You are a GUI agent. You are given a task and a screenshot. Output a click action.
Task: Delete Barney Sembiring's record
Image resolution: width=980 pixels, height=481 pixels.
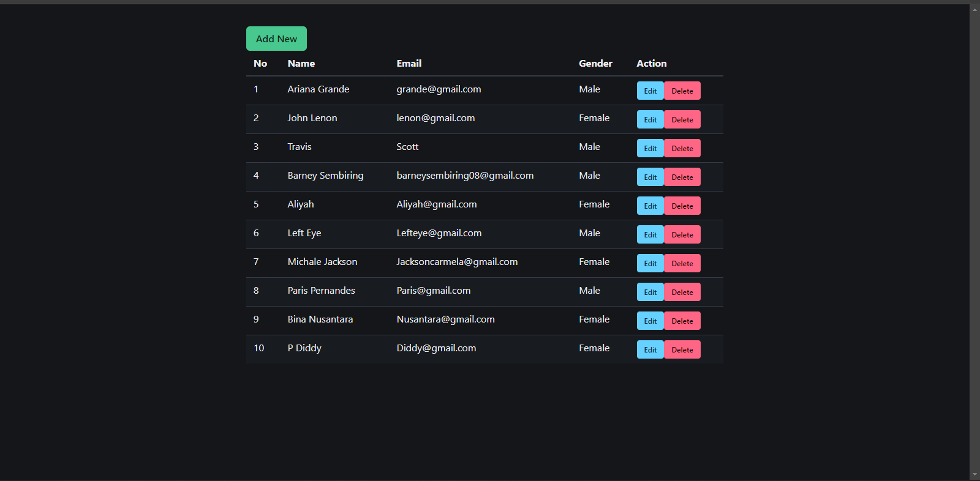(x=682, y=177)
